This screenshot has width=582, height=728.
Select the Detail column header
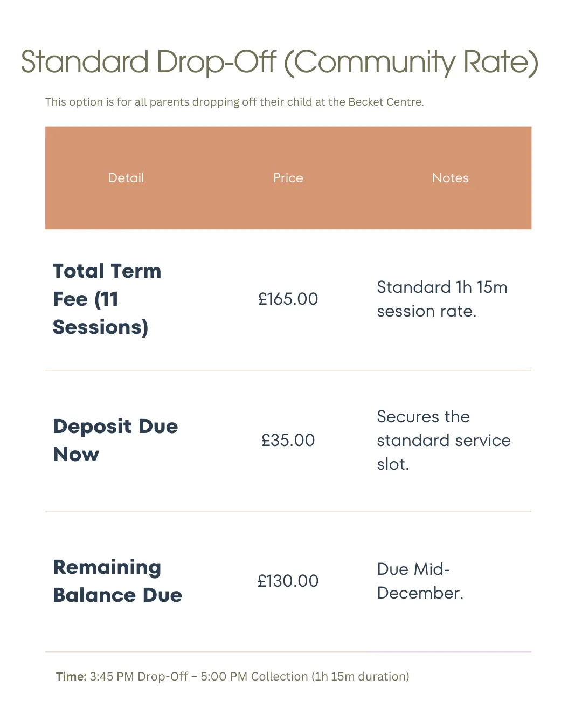coord(126,178)
